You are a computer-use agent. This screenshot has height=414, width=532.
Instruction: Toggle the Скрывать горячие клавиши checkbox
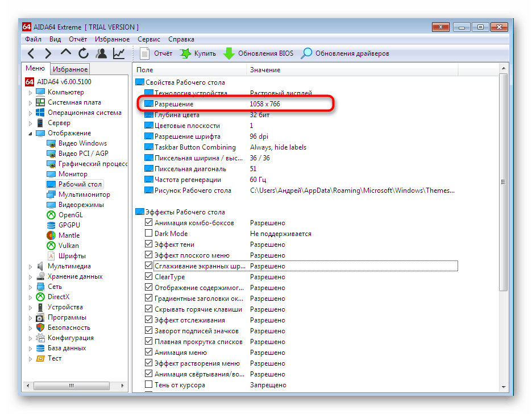coord(148,309)
